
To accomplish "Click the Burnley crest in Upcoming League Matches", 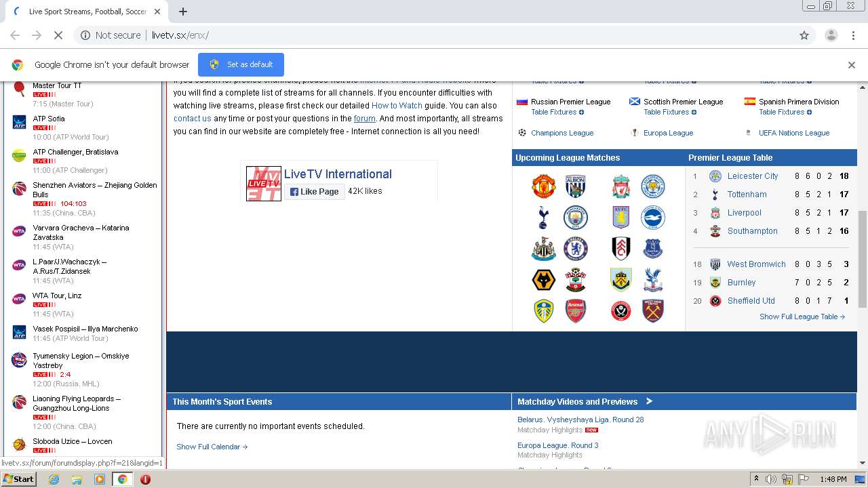I will [x=620, y=280].
